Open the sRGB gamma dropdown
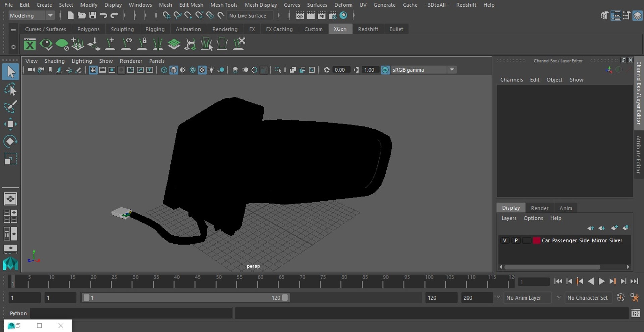Image resolution: width=644 pixels, height=332 pixels. [424, 70]
